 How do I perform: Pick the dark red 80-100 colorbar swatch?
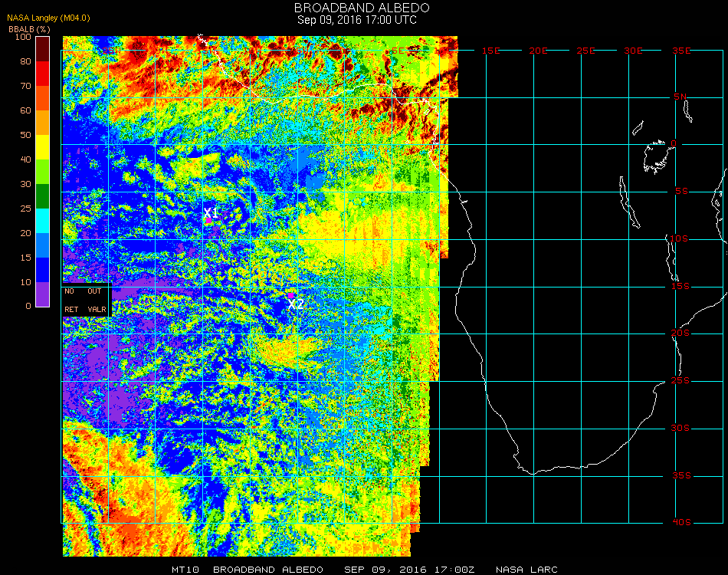pos(43,49)
